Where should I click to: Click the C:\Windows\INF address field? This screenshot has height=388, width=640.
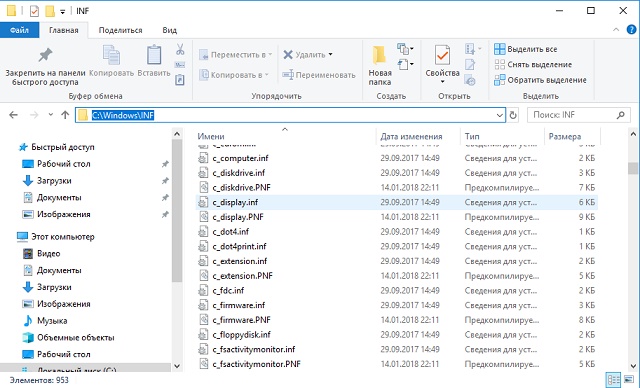pos(290,115)
